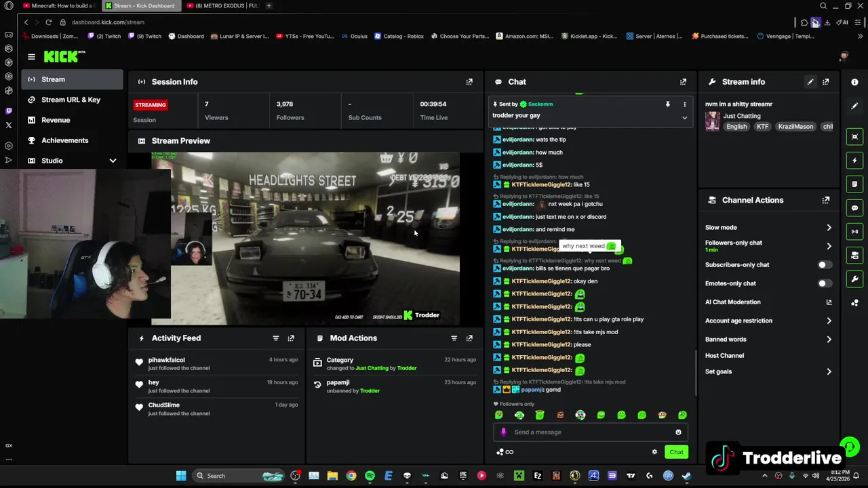Click the note/document icon in right sidebar

pos(854,184)
